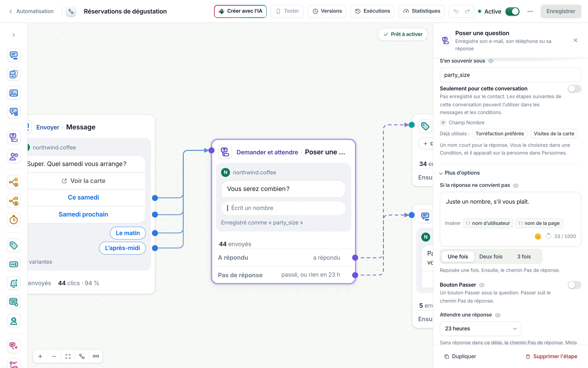Screen dimensions: 588x368
Task: Select the A/B split branch icon in sidebar
Action: 14,201
